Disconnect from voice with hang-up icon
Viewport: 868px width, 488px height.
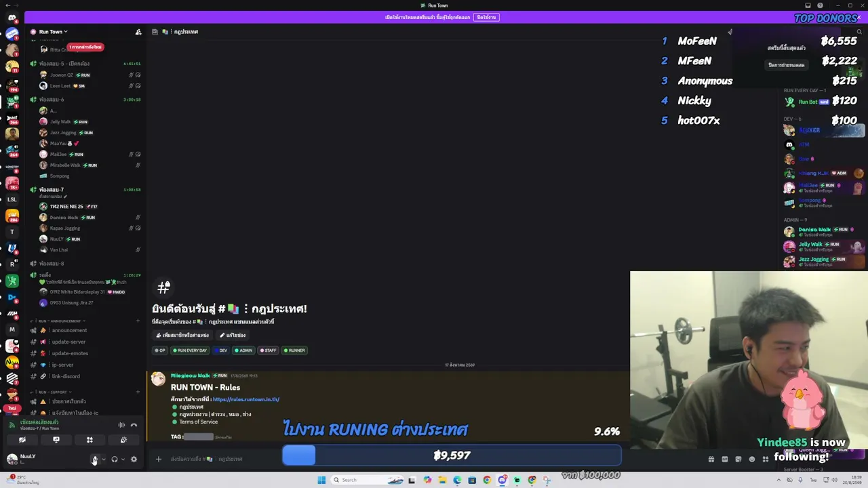click(x=134, y=425)
